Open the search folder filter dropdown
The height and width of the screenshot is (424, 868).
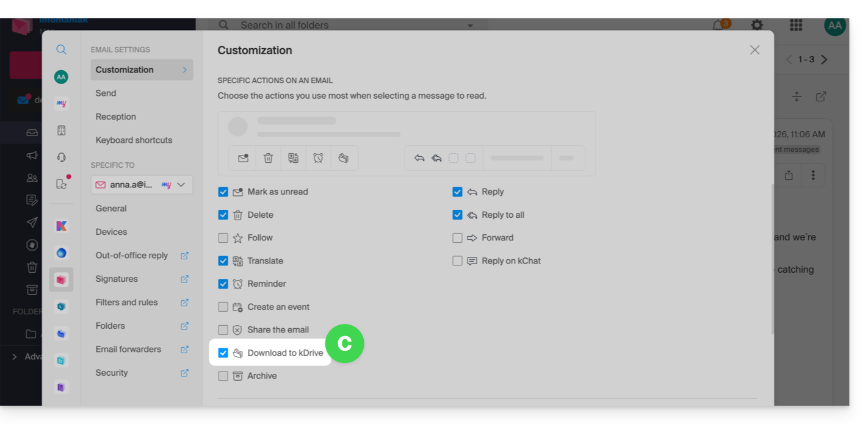pos(469,26)
